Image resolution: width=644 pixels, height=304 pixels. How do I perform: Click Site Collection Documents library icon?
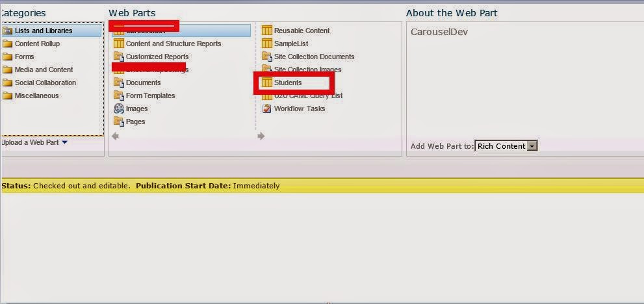pyautogui.click(x=267, y=57)
